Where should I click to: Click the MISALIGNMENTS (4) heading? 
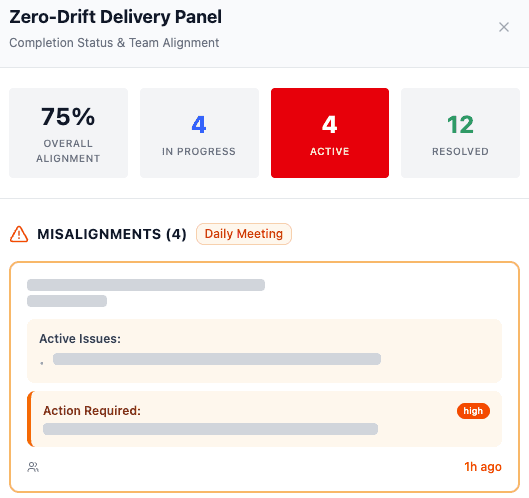pos(112,234)
